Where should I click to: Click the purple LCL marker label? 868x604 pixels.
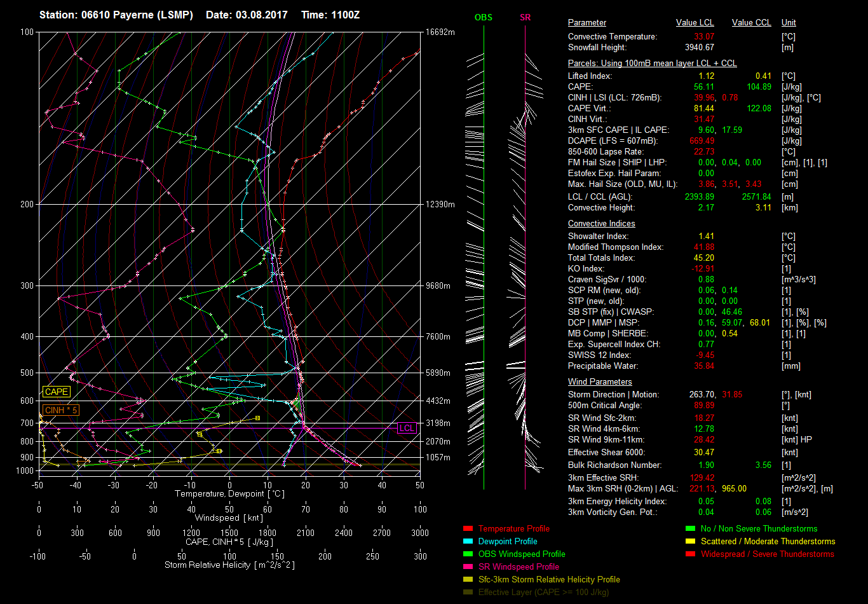[407, 428]
